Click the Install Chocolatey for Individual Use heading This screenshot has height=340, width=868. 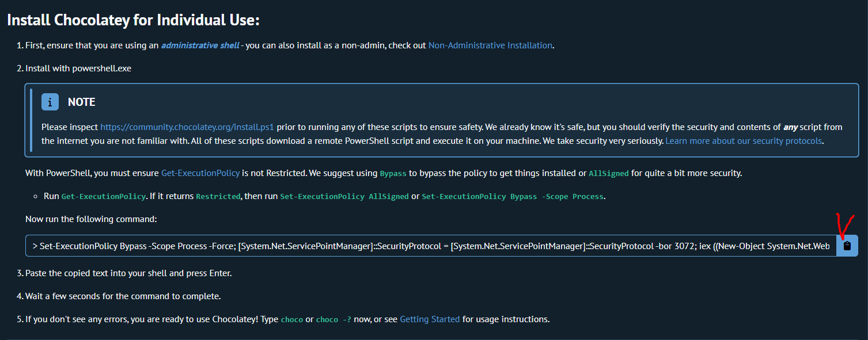tap(134, 20)
